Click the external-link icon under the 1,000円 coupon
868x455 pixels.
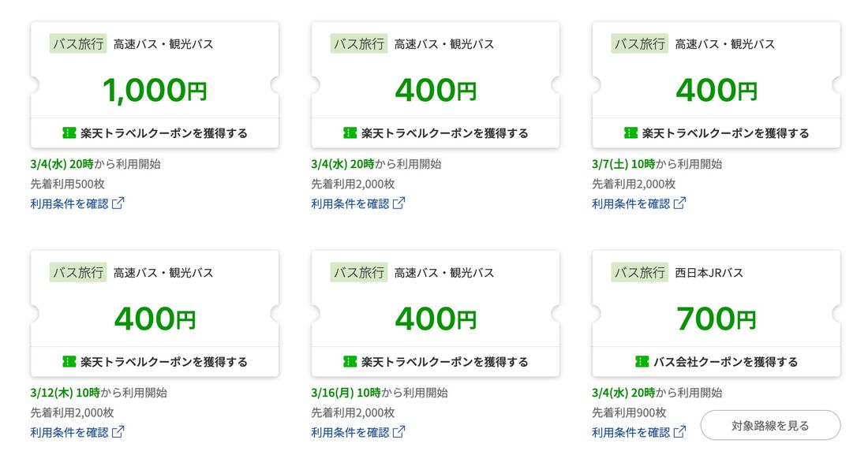coord(119,203)
